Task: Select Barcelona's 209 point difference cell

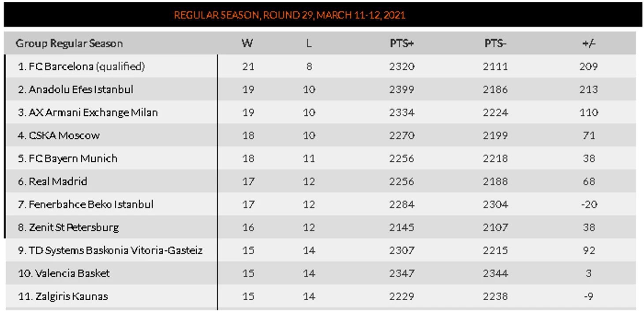Action: pyautogui.click(x=589, y=66)
